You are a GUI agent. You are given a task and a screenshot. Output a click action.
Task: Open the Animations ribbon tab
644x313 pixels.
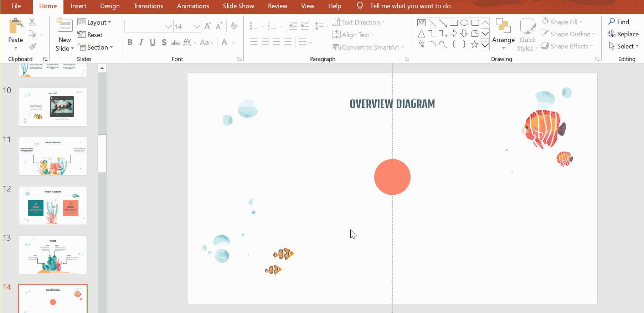(x=193, y=6)
